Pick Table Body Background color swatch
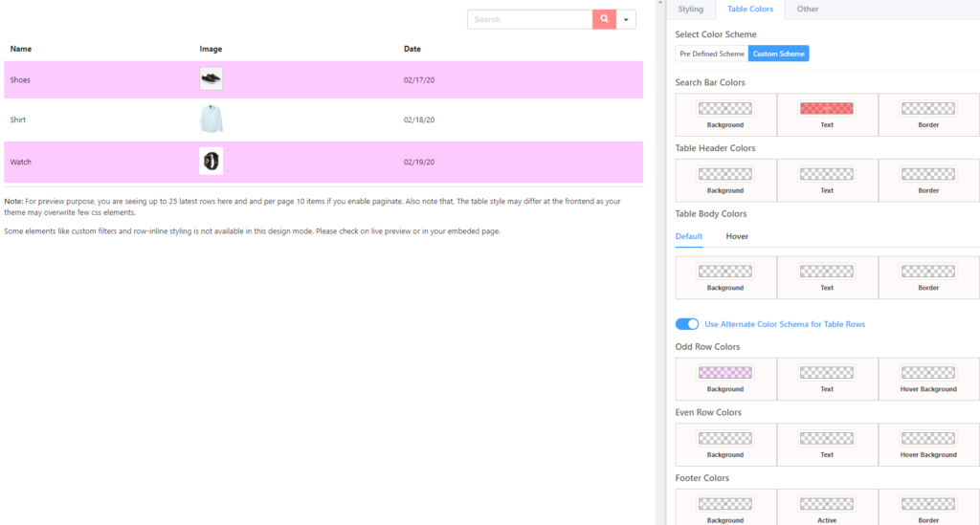 725,272
